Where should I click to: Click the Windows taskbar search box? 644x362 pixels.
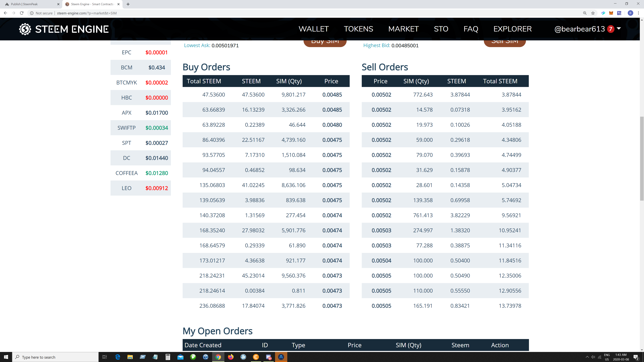(56, 357)
